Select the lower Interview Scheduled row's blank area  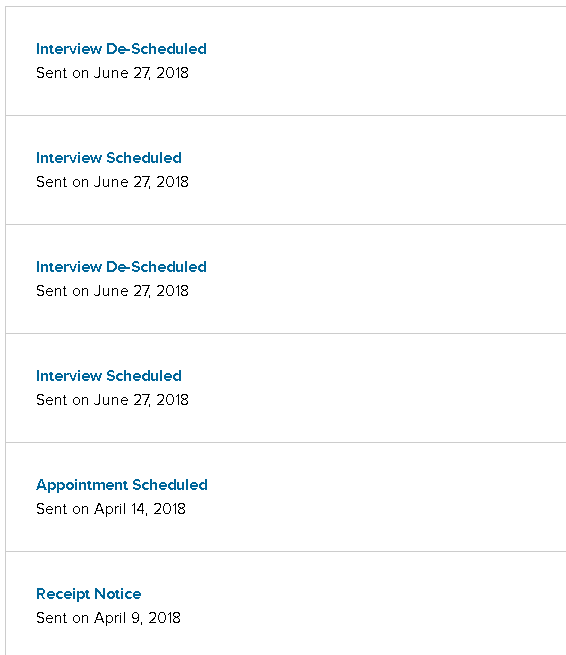click(376, 388)
